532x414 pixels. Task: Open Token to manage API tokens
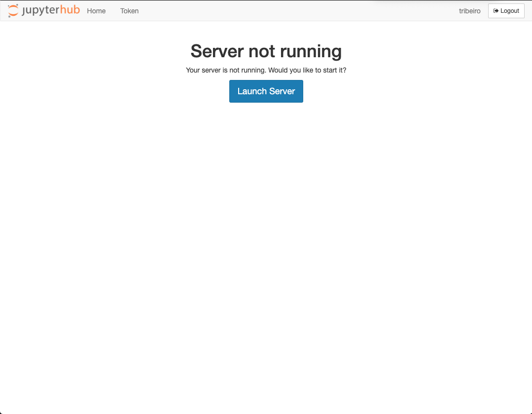(x=129, y=11)
